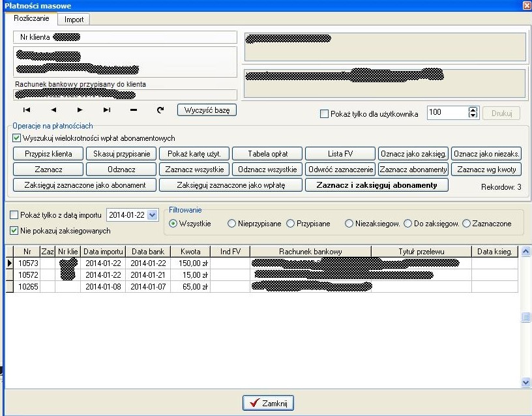Open the Rozliczanie tab
The height and width of the screenshot is (416, 532).
[x=31, y=19]
